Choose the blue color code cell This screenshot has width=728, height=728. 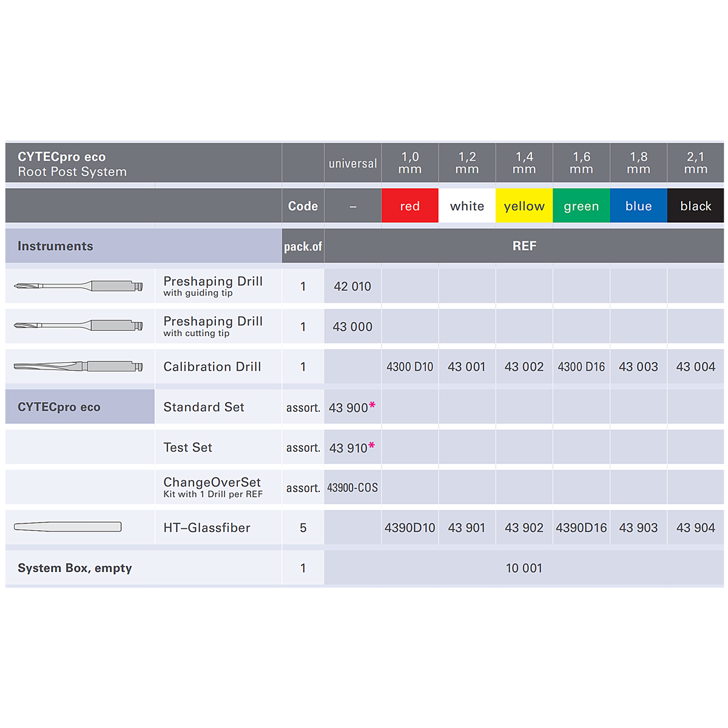point(638,206)
